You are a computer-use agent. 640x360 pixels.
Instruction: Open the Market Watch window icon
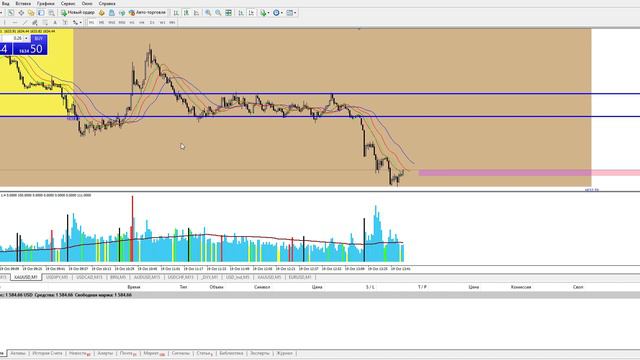11,13
